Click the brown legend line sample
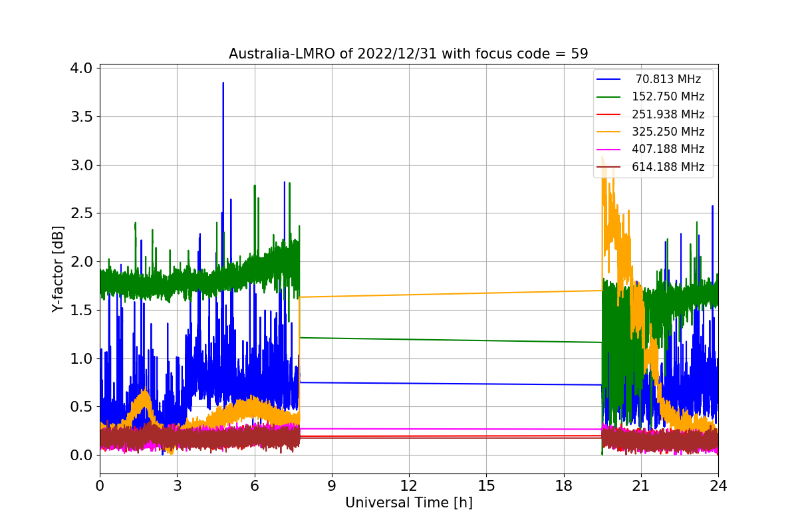The width and height of the screenshot is (798, 532). point(610,168)
